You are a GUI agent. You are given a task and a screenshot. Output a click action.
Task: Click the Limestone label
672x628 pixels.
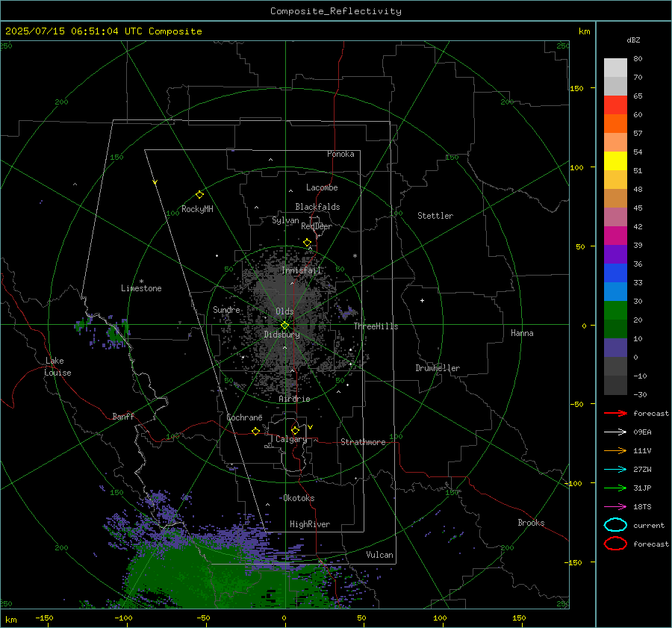pyautogui.click(x=141, y=288)
